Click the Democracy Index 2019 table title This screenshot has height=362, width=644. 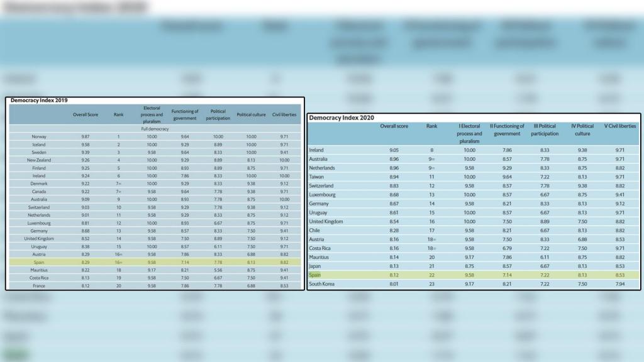point(39,101)
